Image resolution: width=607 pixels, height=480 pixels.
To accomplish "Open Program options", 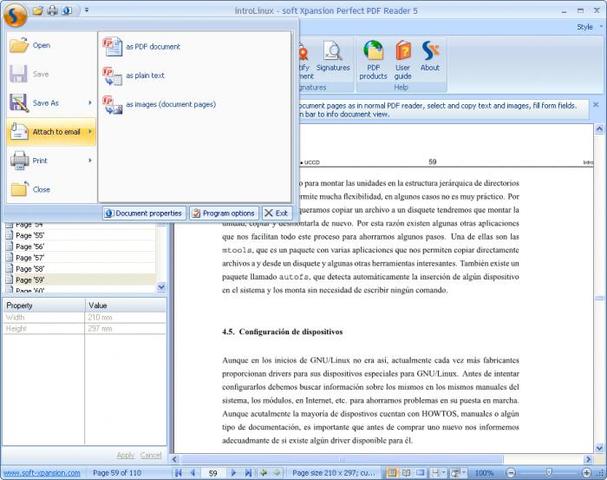I will (x=224, y=213).
